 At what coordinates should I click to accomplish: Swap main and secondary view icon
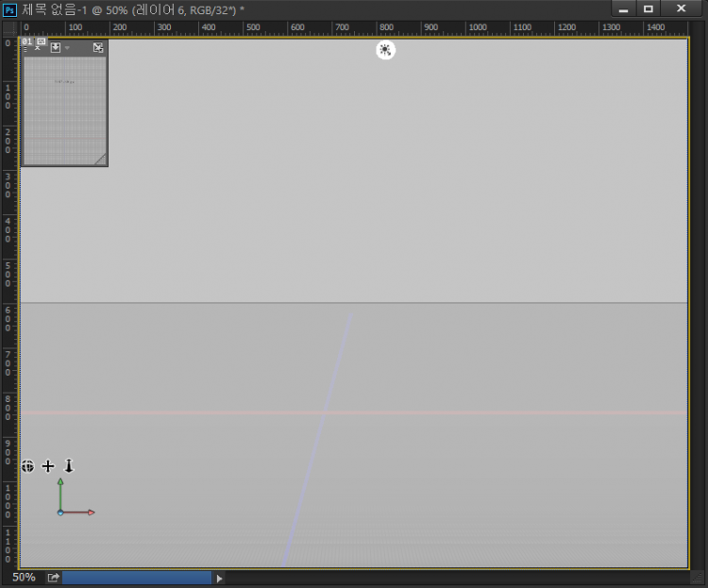point(98,47)
